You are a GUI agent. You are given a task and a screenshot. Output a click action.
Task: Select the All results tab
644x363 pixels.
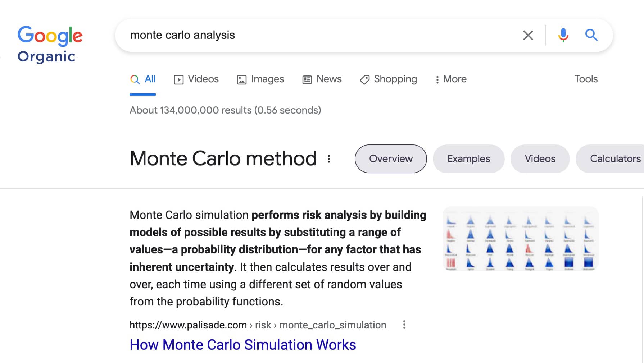143,79
